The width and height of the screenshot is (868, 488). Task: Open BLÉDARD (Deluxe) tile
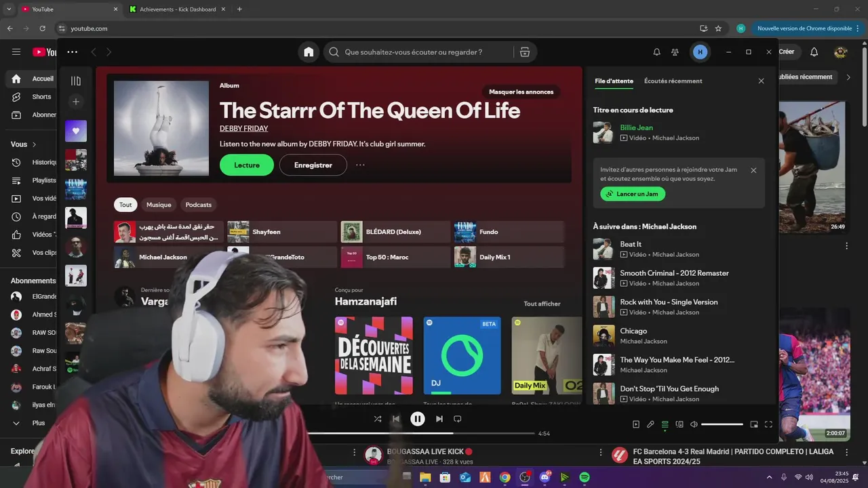[x=395, y=232]
